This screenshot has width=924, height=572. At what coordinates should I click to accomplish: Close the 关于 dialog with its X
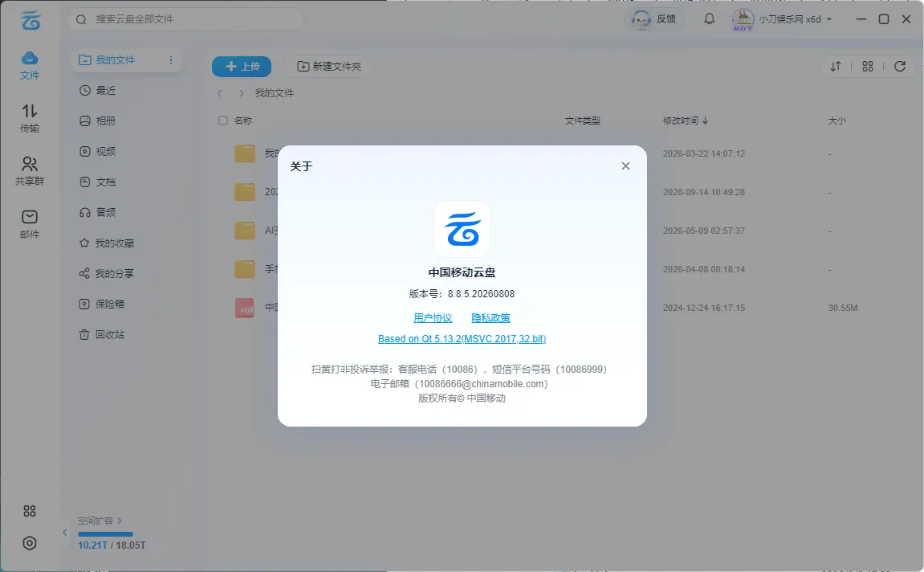(625, 166)
